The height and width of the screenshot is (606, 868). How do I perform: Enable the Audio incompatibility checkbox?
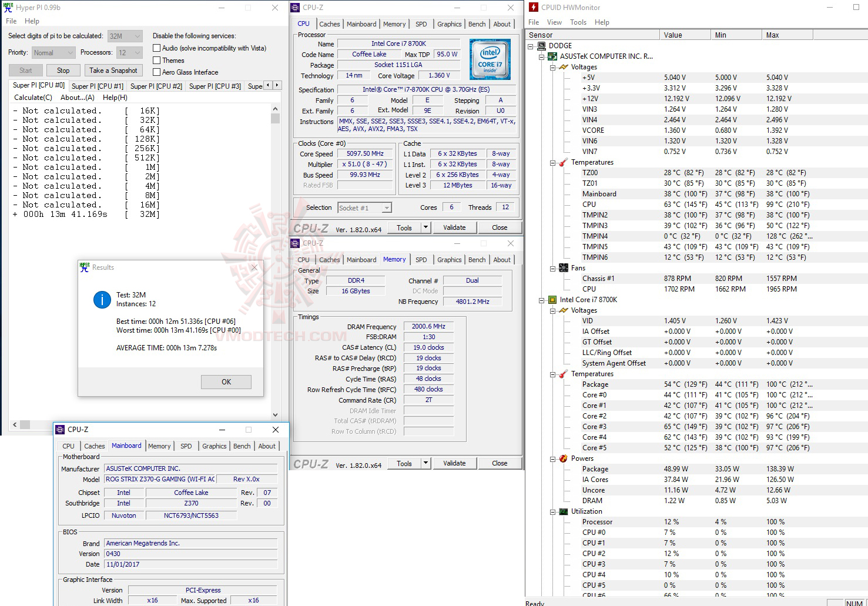click(x=156, y=48)
